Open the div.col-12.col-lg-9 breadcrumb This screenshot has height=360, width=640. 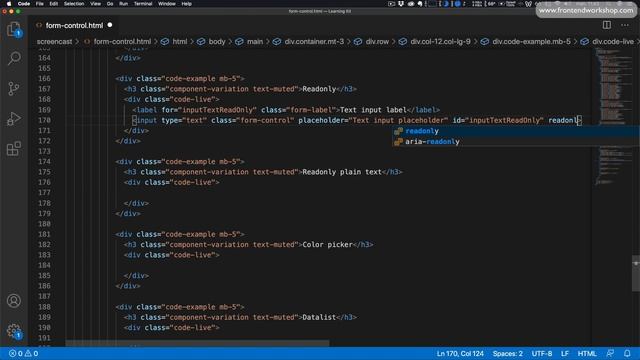coord(440,42)
